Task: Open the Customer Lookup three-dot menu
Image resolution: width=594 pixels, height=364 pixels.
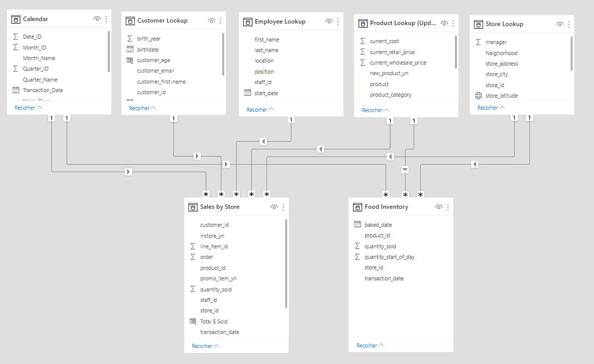Action: pyautogui.click(x=220, y=21)
